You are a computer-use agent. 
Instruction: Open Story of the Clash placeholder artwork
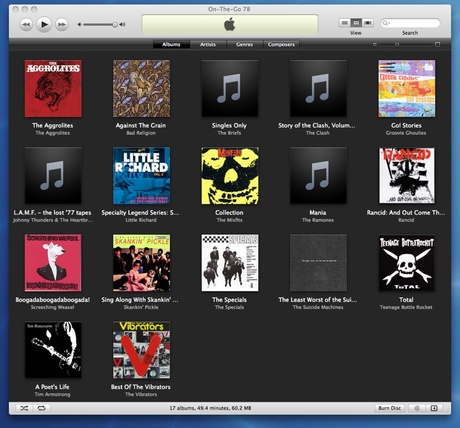[318, 89]
